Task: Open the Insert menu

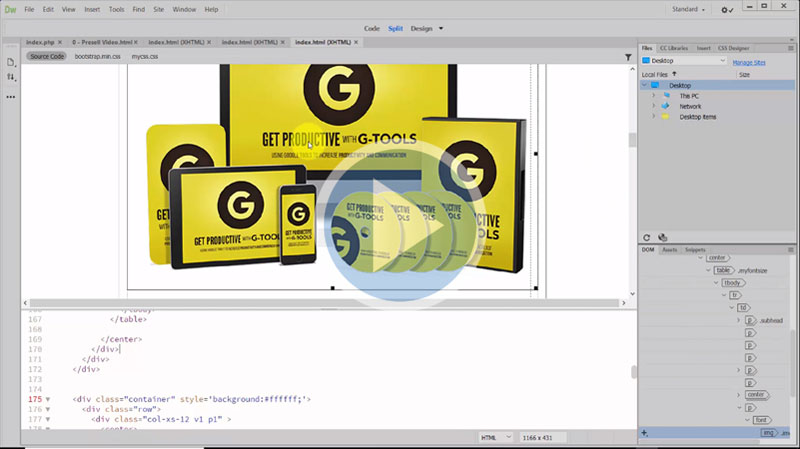Action: (x=92, y=9)
